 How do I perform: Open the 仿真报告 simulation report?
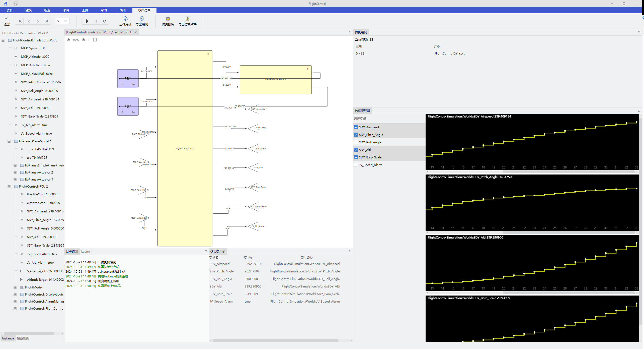[168, 19]
